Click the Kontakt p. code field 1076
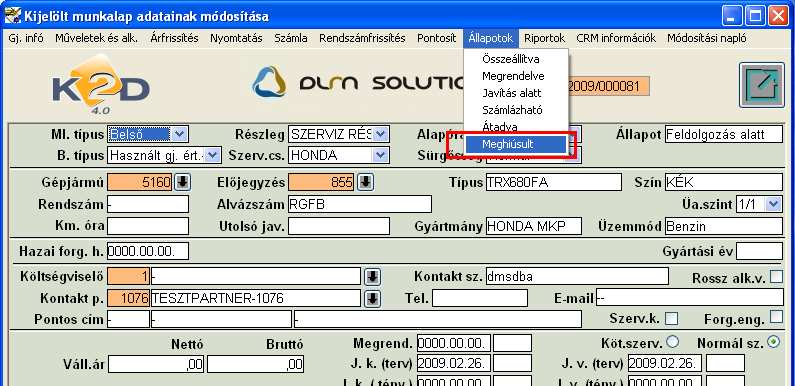Screen dimensions: 795x386 click(x=128, y=298)
